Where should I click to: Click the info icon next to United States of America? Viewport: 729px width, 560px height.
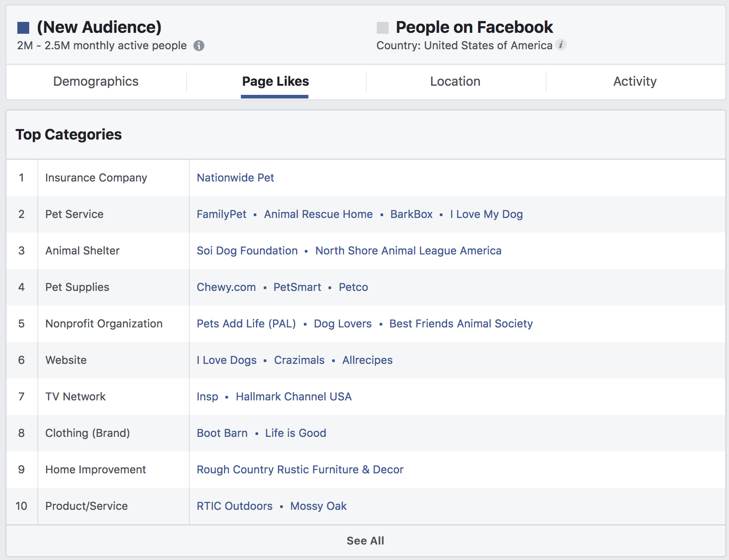pos(561,45)
